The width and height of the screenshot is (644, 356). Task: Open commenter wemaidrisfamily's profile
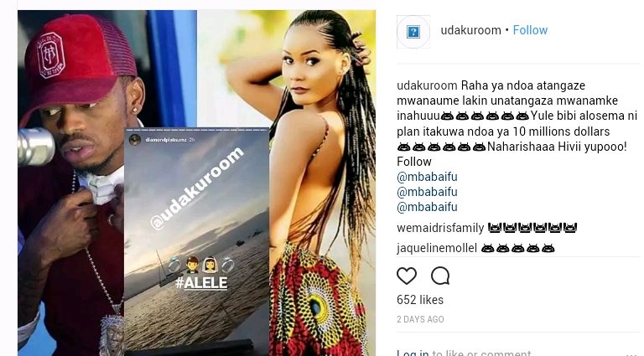440,228
